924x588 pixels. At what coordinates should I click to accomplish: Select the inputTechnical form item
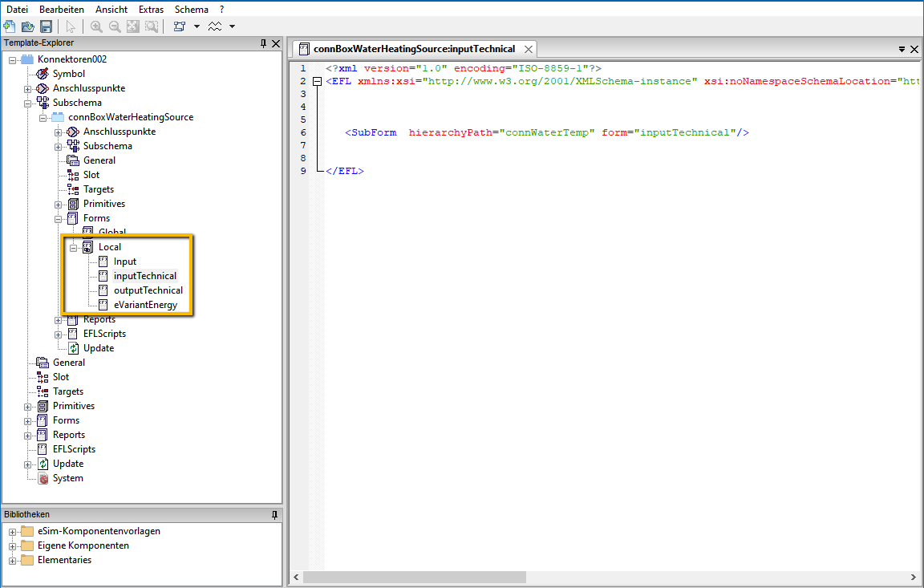pos(145,276)
